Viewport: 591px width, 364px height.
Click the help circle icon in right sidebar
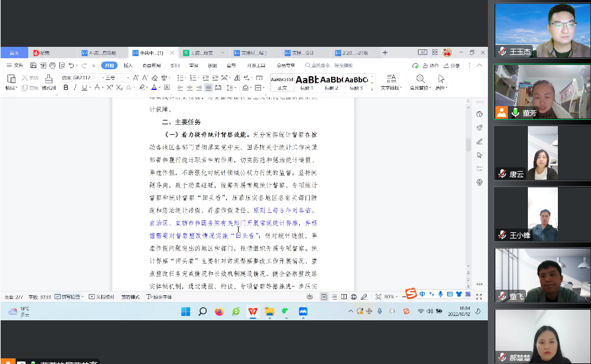[x=479, y=114]
